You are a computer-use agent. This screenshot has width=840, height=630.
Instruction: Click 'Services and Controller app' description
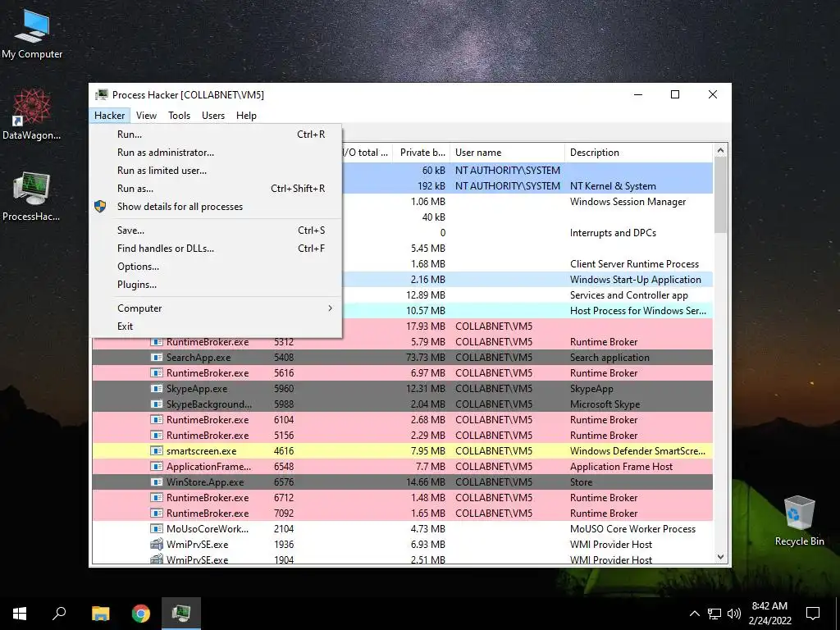pos(629,295)
